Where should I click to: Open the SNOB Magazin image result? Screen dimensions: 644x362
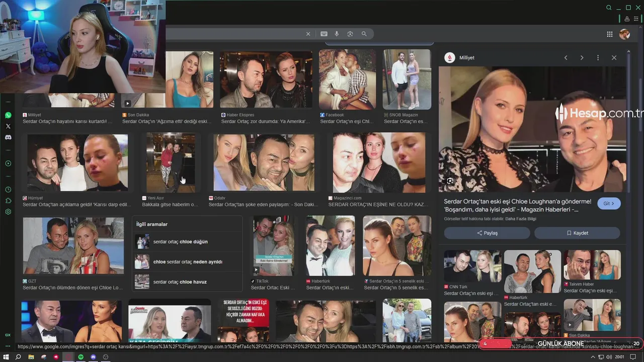[407, 79]
